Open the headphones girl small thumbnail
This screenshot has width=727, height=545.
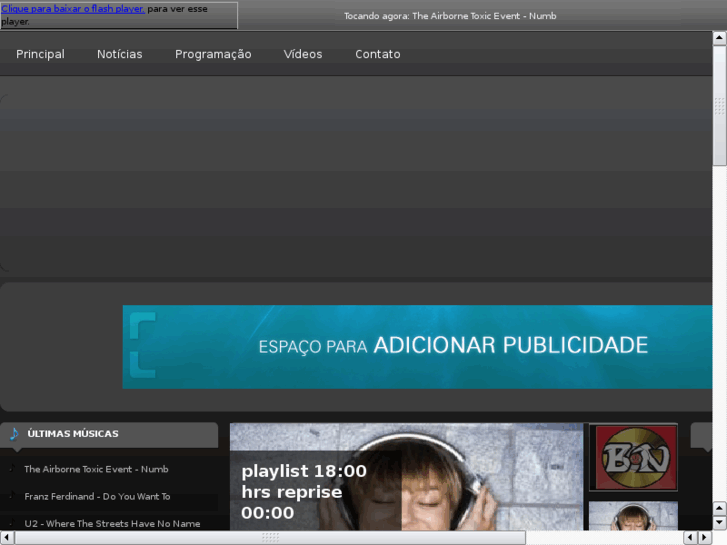click(x=633, y=516)
